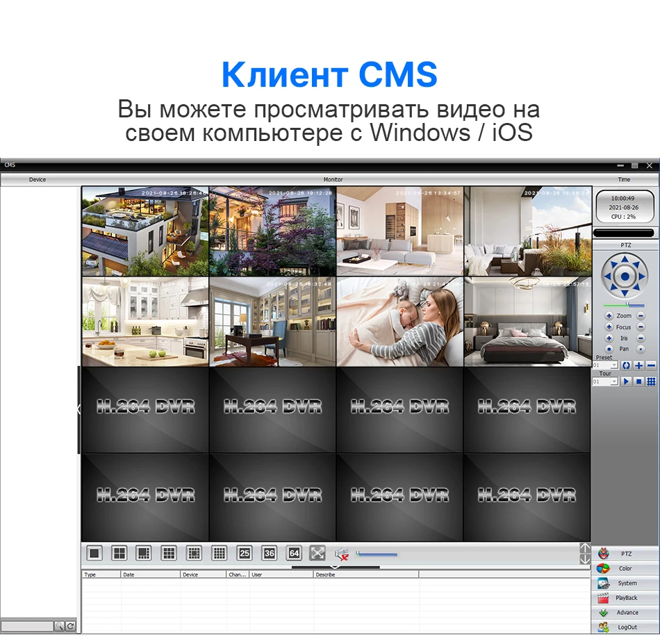Select the bedroom camera feed
This screenshot has height=644, width=660.
coord(527,322)
